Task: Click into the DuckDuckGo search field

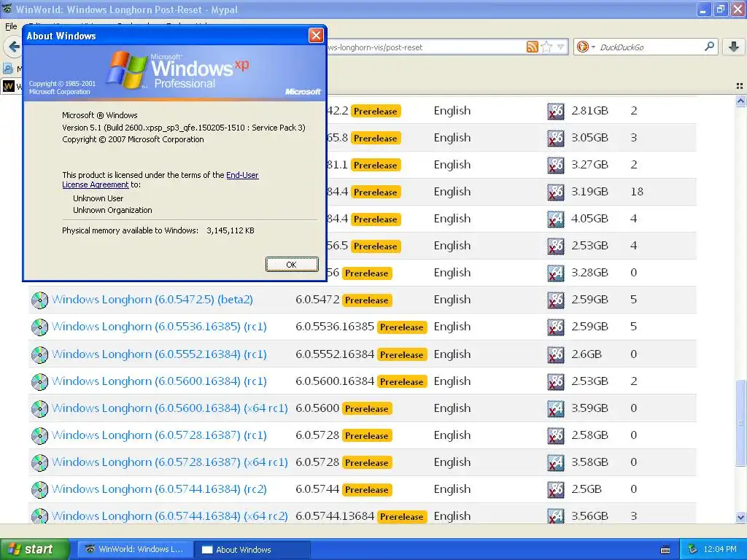Action: click(650, 47)
